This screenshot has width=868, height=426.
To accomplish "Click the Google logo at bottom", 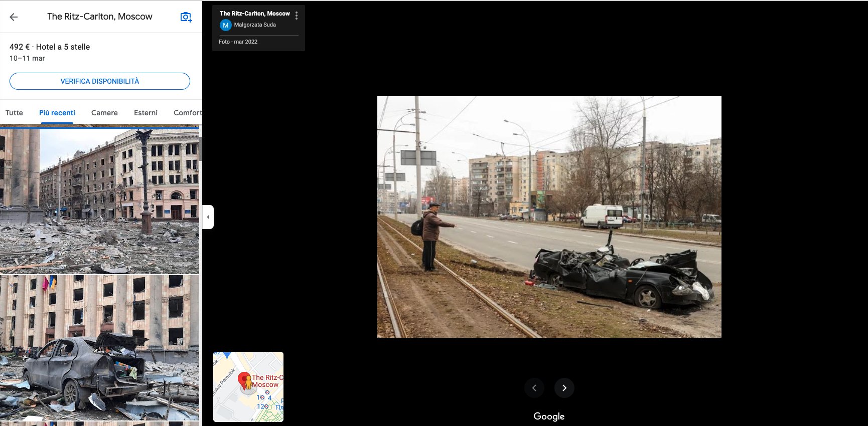I will click(549, 416).
